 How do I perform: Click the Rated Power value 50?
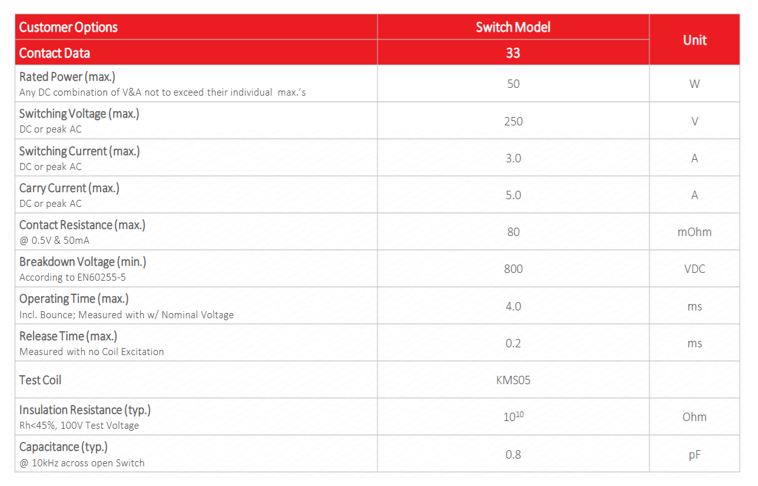tap(513, 84)
